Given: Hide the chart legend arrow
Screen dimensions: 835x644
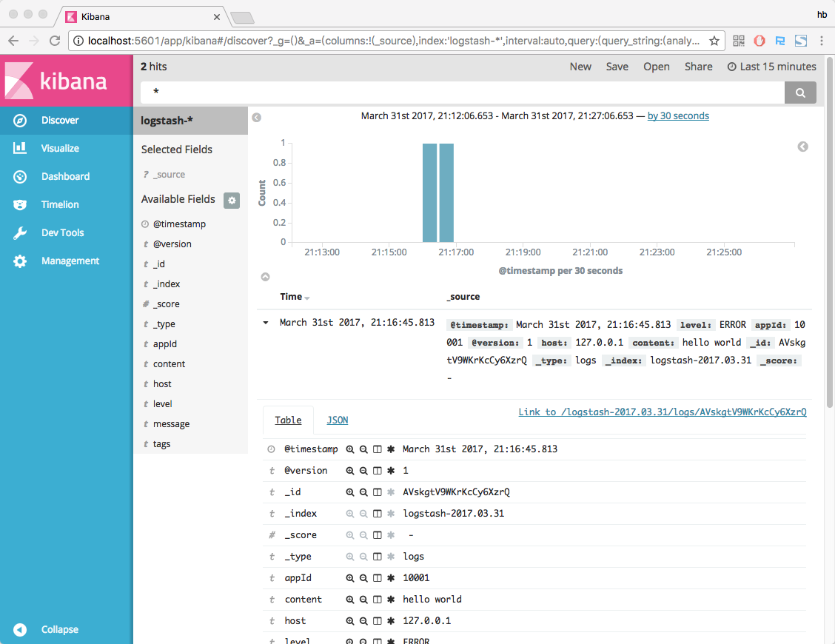Looking at the screenshot, I should click(x=803, y=147).
